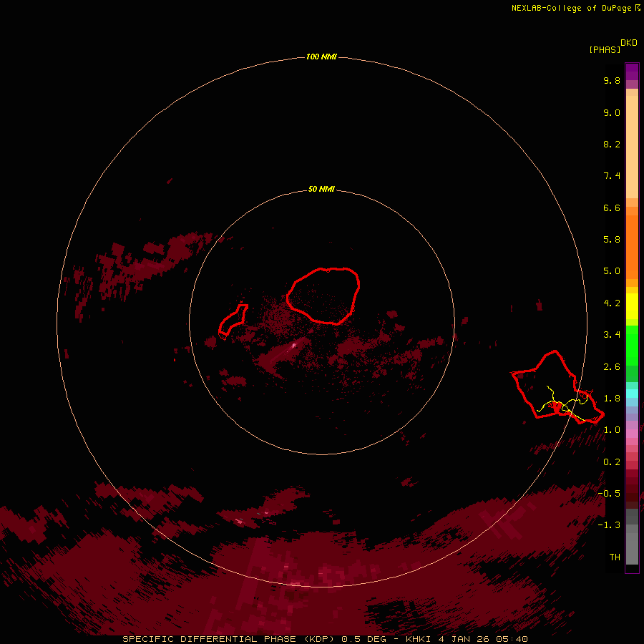Click the 5.8 legend value

click(612, 240)
